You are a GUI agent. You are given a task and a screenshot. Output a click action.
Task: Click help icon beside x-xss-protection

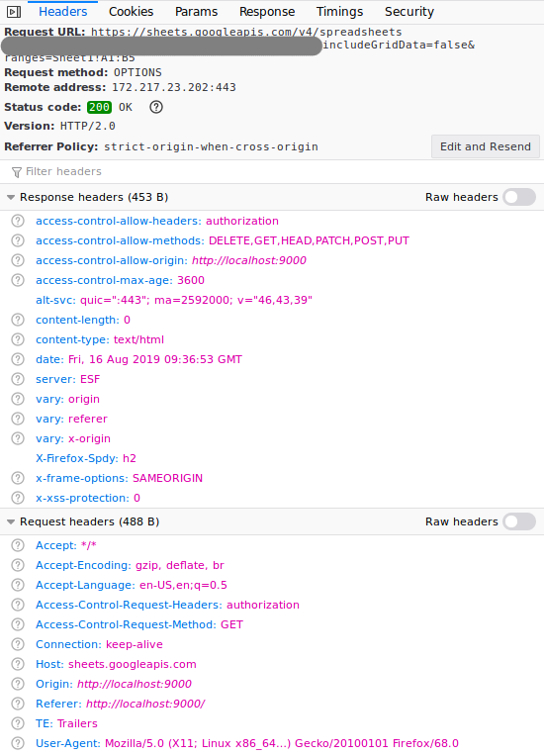tap(18, 498)
